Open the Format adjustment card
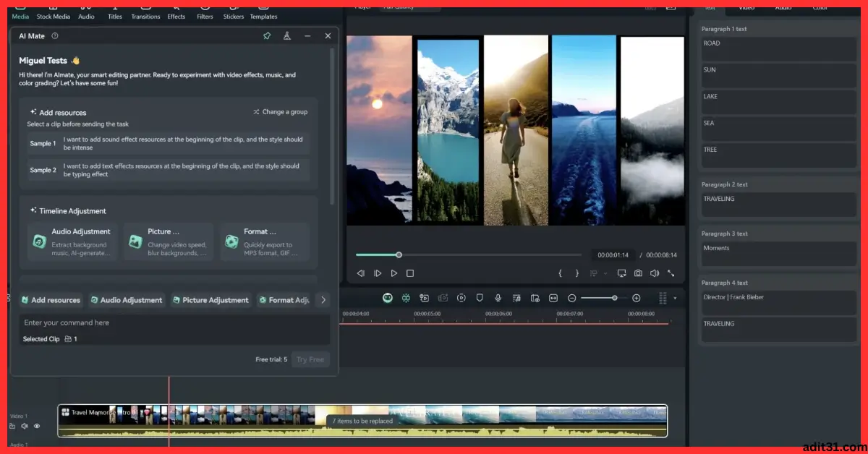 click(x=265, y=241)
